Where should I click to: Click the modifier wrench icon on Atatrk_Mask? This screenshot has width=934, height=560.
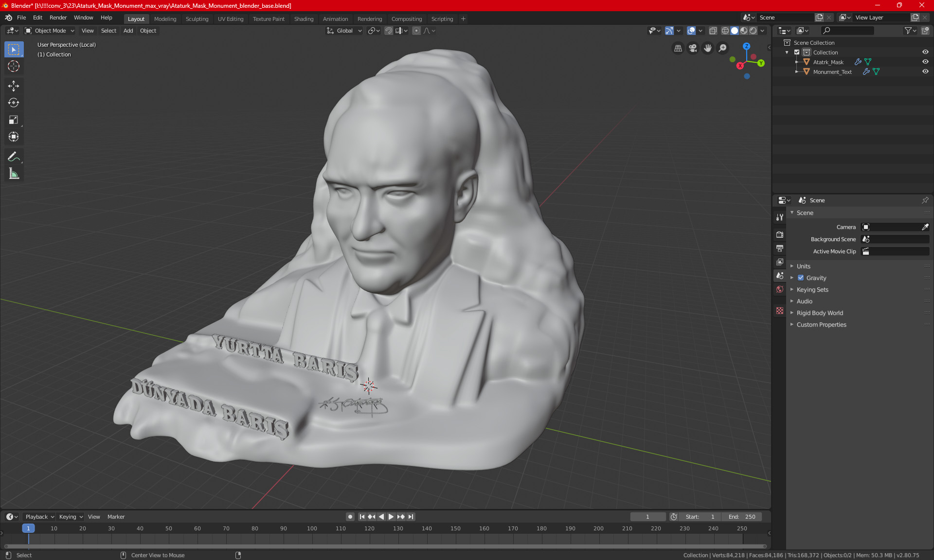858,62
